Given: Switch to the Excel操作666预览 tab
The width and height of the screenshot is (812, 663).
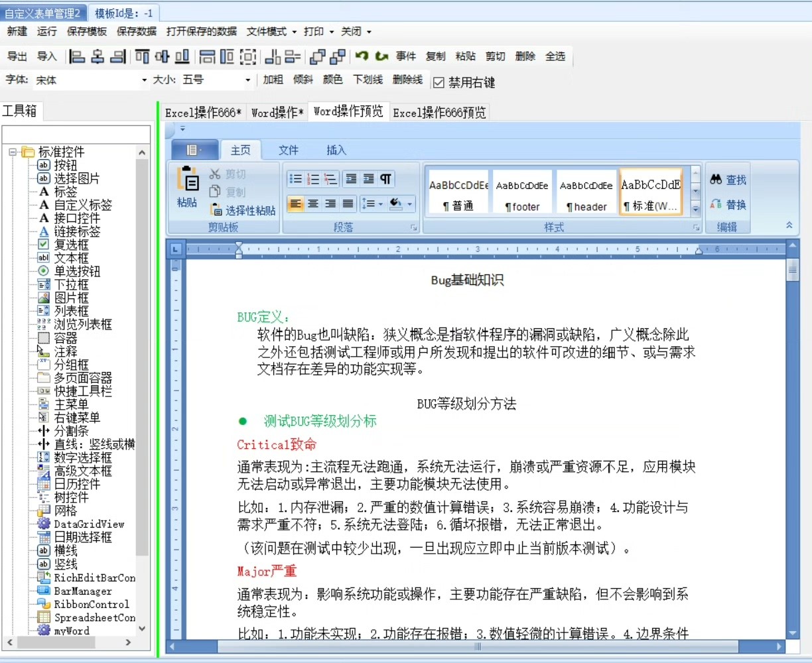Looking at the screenshot, I should pyautogui.click(x=439, y=113).
